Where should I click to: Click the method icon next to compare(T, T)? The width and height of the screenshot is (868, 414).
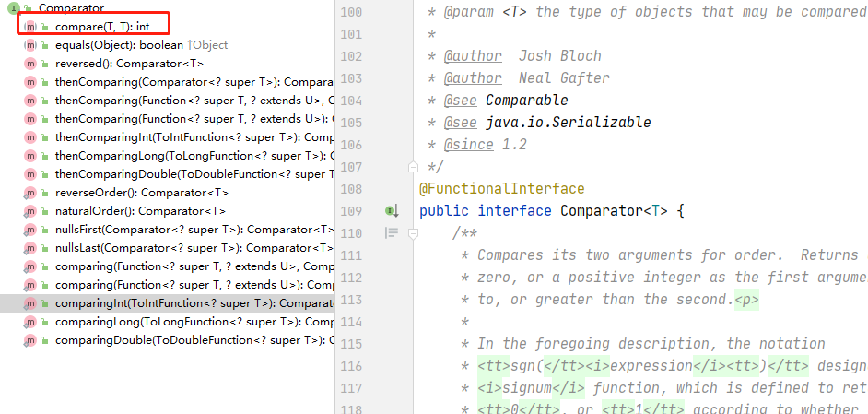point(30,27)
